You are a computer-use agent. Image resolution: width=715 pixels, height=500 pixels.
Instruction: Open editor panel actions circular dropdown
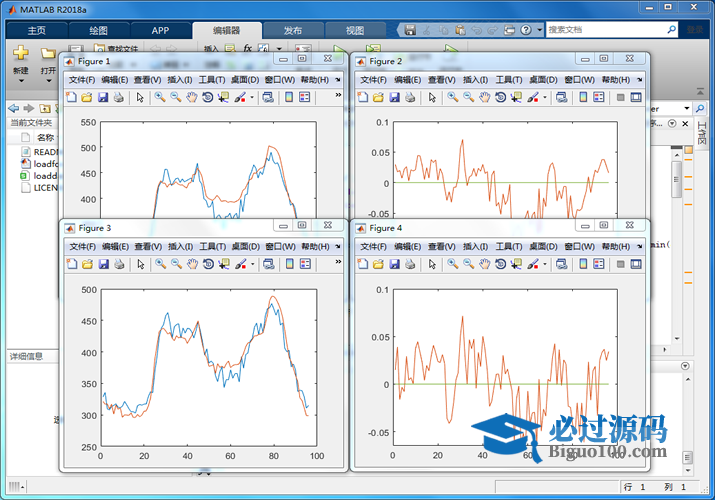(672, 124)
